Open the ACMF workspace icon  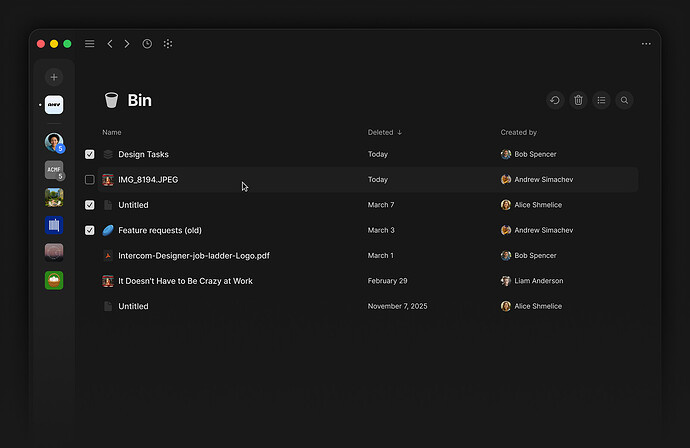[x=54, y=170]
